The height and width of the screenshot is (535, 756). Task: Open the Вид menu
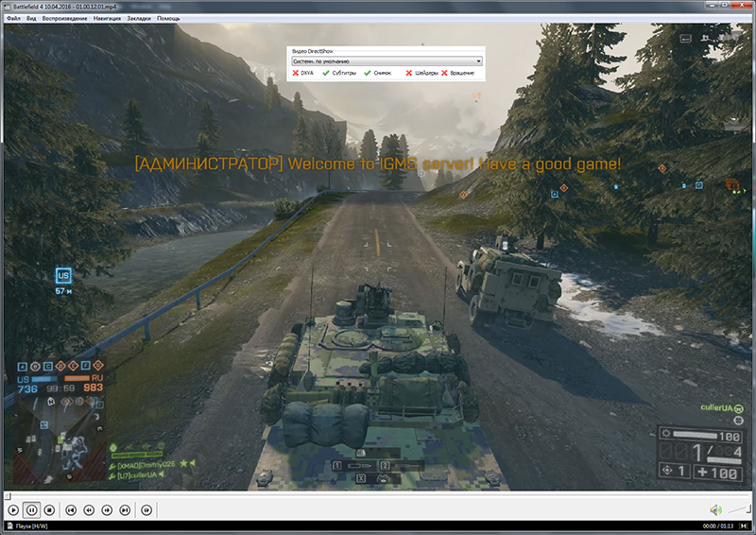tap(31, 18)
